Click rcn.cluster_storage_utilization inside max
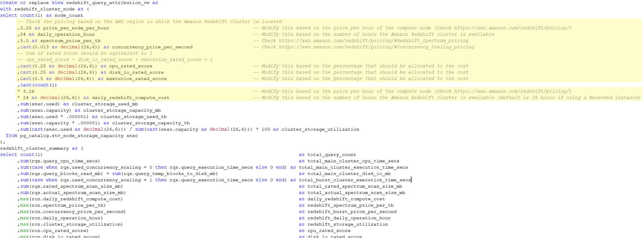This screenshot has height=238, width=644. point(76,224)
